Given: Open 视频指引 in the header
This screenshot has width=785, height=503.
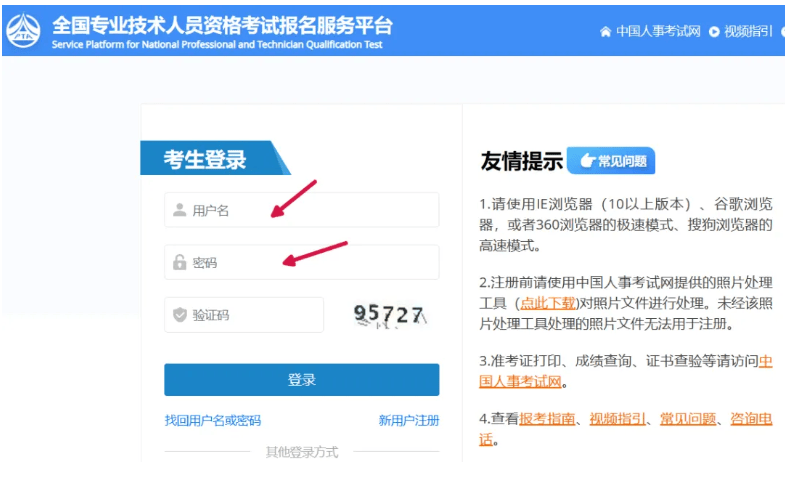Looking at the screenshot, I should click(747, 32).
